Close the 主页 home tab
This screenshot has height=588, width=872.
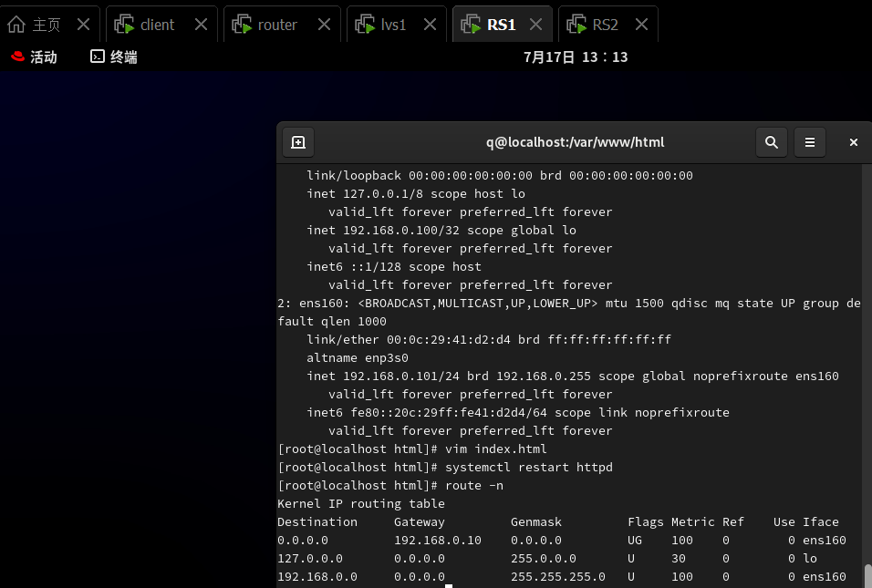[x=83, y=25]
